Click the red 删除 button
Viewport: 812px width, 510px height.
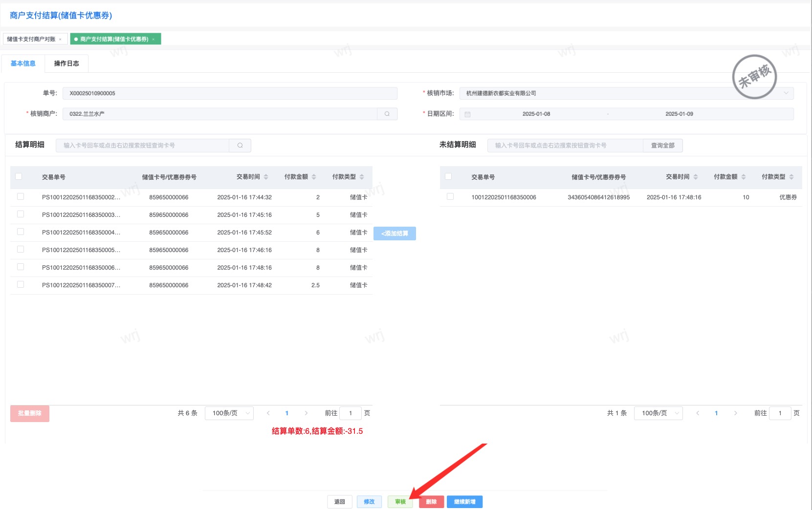click(431, 502)
